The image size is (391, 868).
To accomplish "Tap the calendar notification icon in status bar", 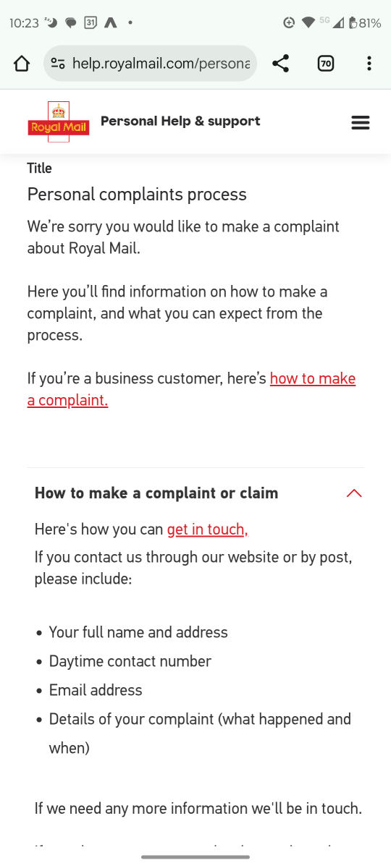I will [x=91, y=22].
